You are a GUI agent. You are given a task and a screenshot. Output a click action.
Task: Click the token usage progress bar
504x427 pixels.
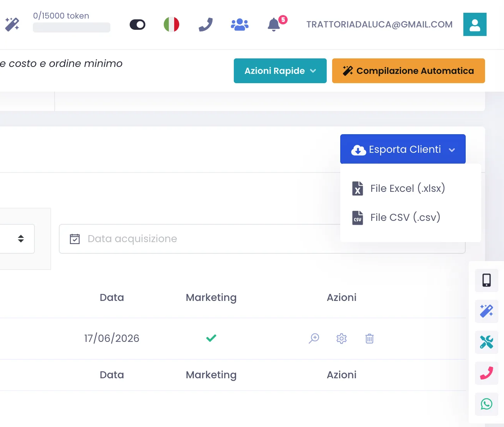pos(72,27)
